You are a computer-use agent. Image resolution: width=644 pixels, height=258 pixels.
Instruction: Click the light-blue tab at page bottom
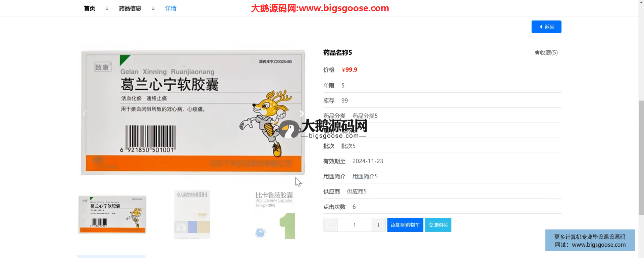[x=111, y=256]
